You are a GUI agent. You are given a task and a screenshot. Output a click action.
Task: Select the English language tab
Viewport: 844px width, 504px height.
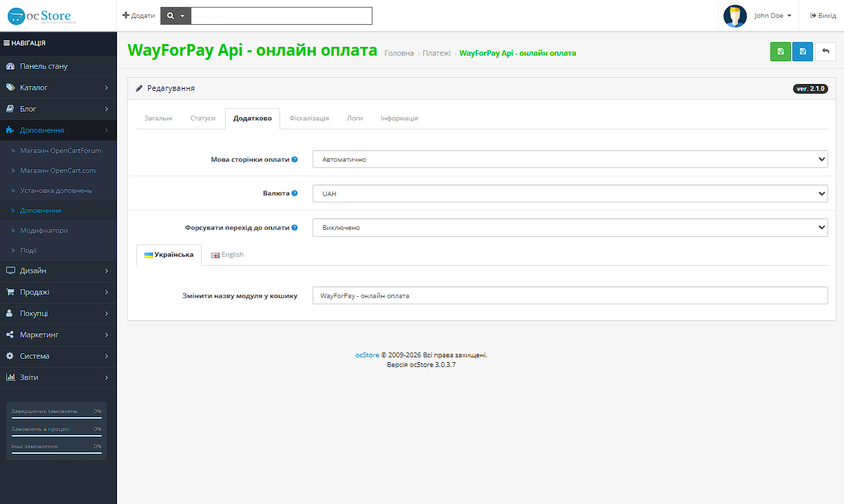227,255
